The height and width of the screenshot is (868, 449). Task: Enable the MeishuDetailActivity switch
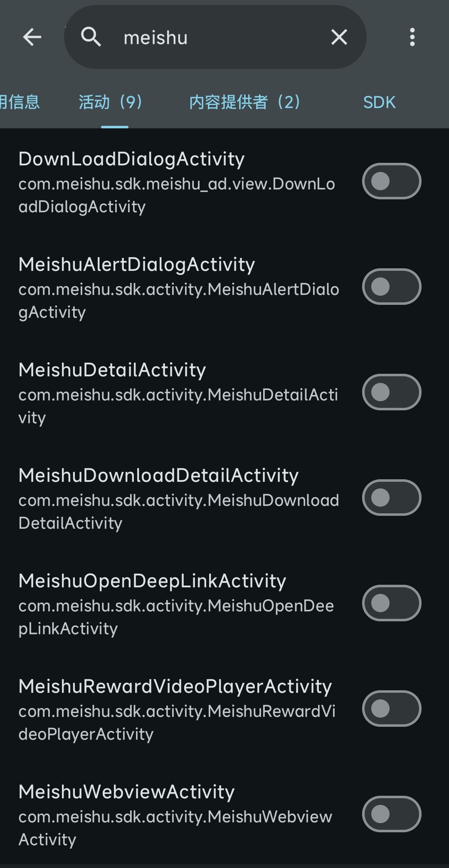point(392,392)
